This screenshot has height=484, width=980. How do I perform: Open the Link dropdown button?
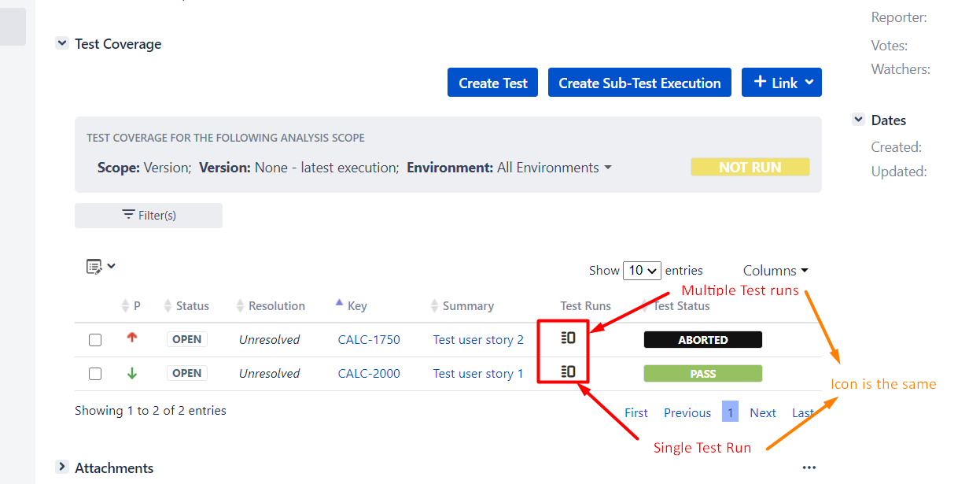tap(781, 83)
